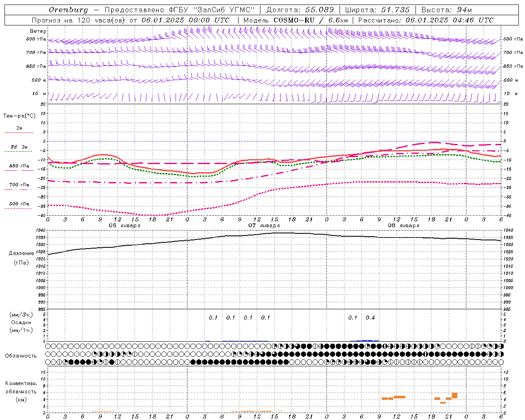This screenshot has width=525, height=420.
Task: Click the 07 января date label
Action: [x=264, y=226]
